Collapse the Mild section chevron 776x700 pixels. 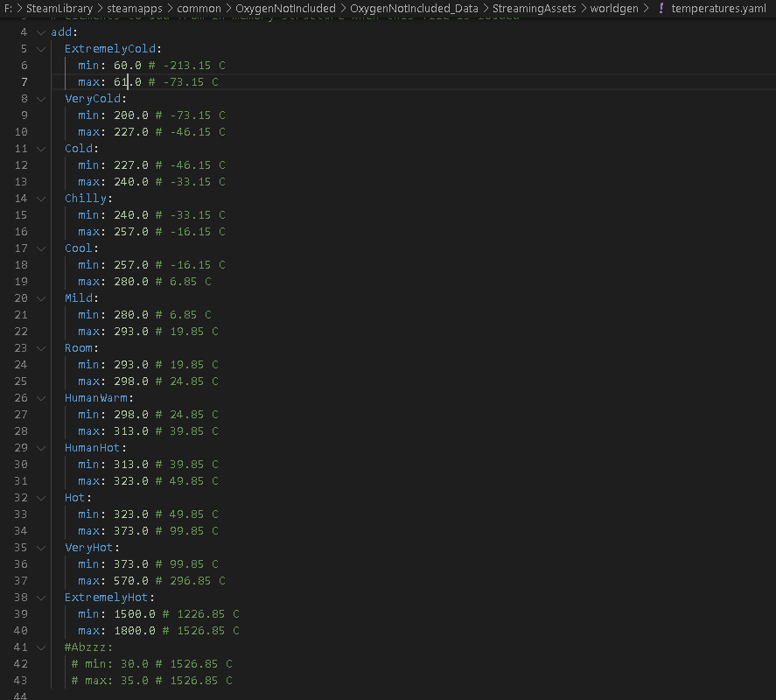[x=41, y=298]
